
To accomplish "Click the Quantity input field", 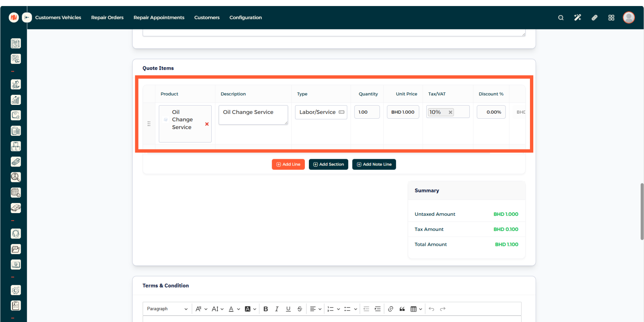I will pos(367,112).
